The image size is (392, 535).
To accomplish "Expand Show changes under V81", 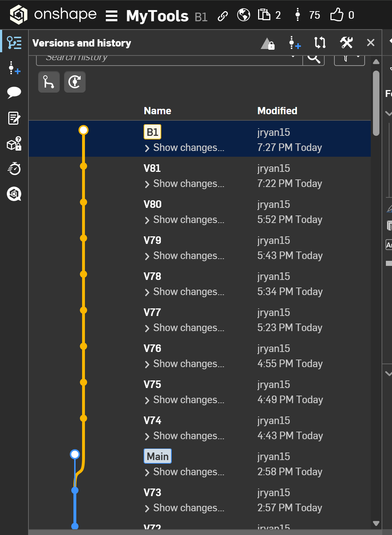I will (185, 184).
